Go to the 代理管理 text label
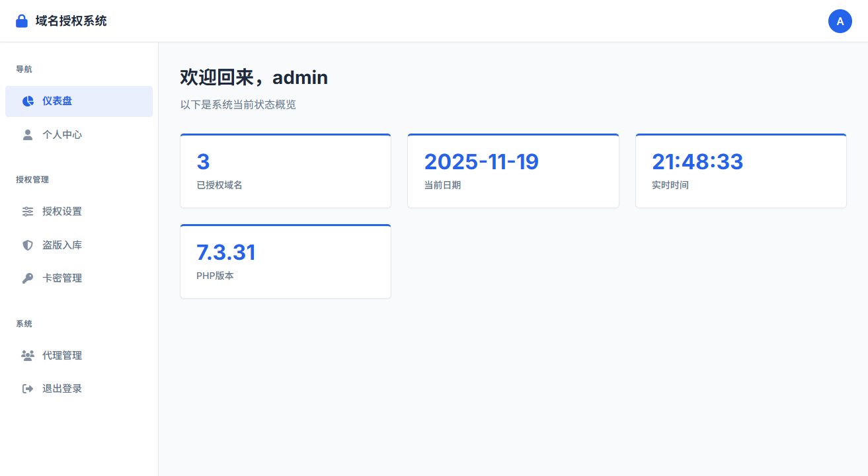The height and width of the screenshot is (476, 868). point(62,356)
